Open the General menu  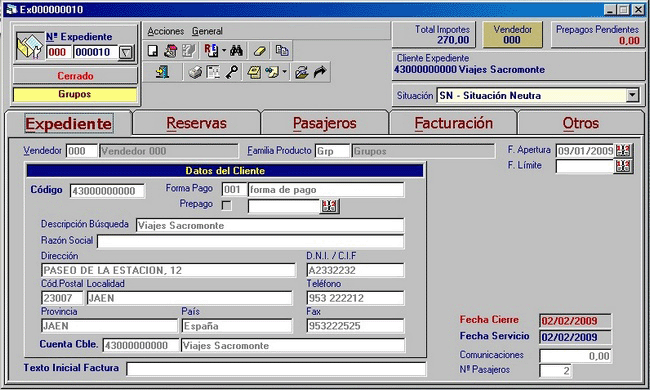click(207, 31)
